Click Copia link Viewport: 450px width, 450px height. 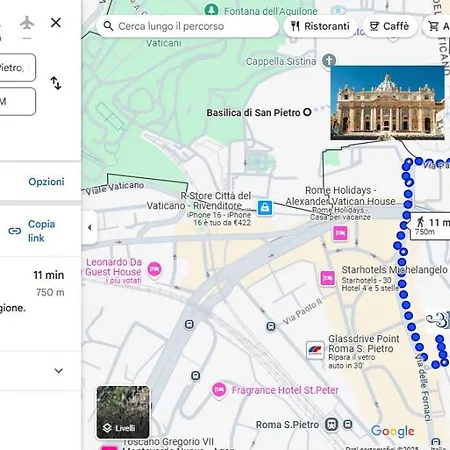pos(41,231)
